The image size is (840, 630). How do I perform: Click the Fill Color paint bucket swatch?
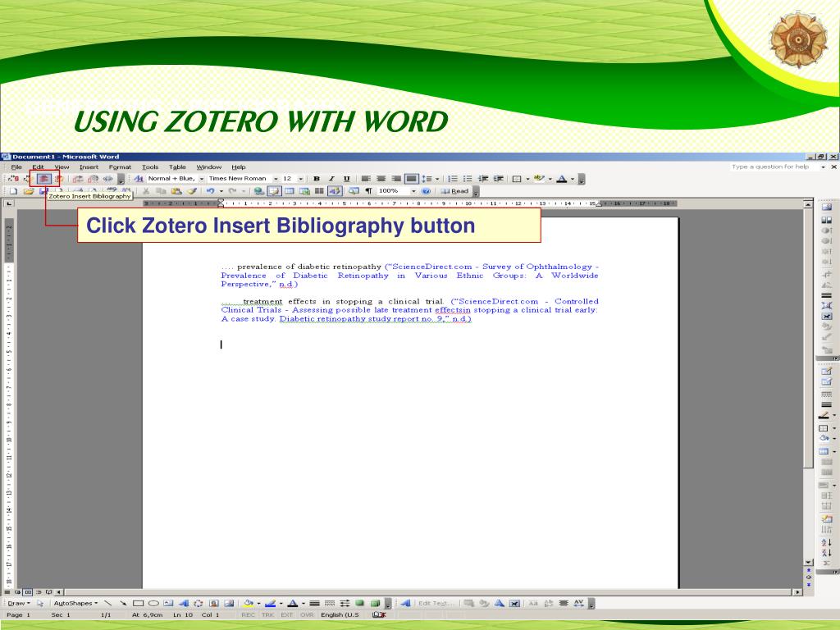248,603
